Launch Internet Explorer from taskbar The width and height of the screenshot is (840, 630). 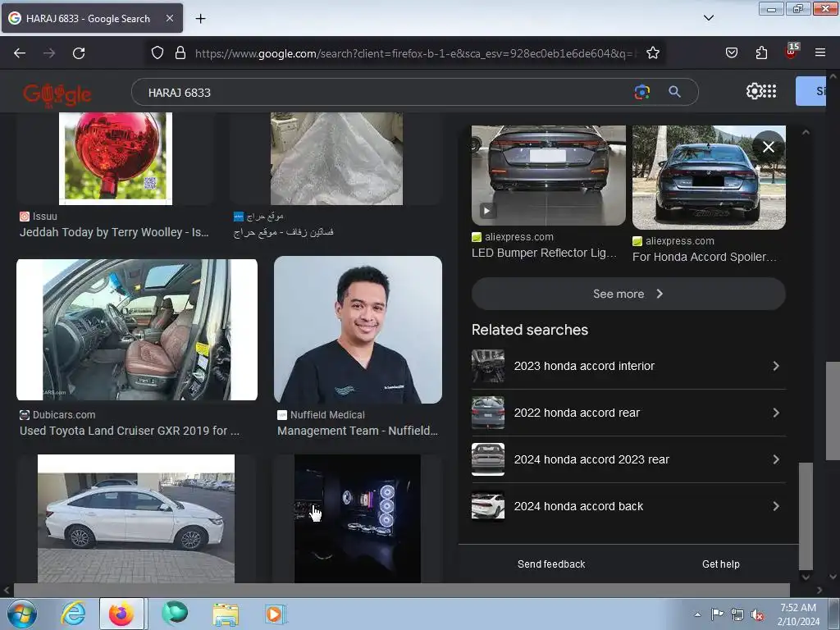point(73,614)
